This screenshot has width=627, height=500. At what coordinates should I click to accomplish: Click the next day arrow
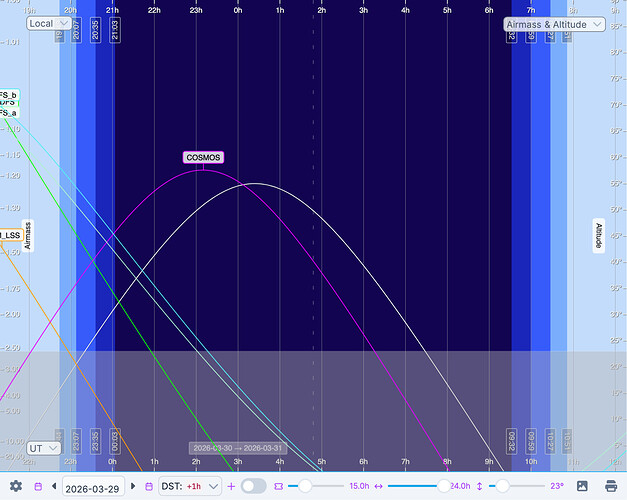[135, 486]
